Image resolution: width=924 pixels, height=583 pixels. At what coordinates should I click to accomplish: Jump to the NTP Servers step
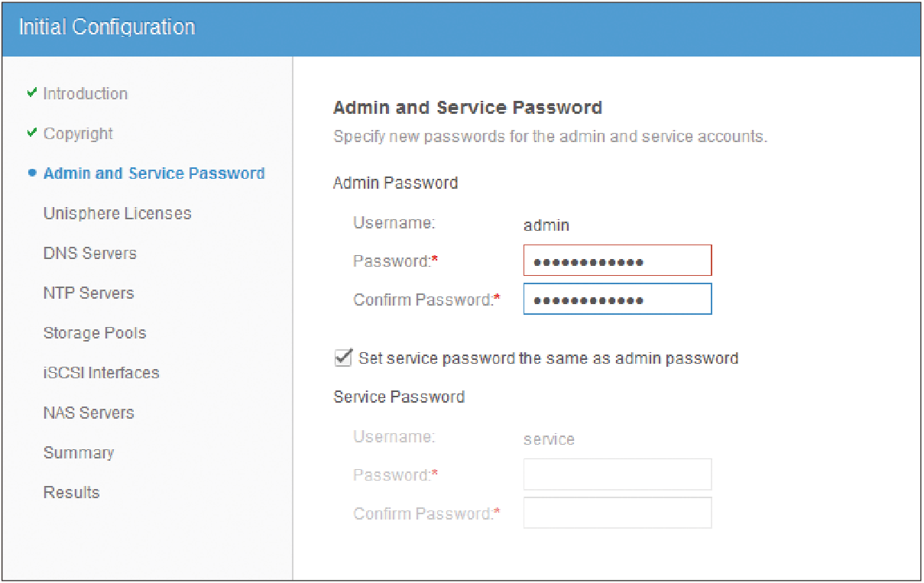89,293
